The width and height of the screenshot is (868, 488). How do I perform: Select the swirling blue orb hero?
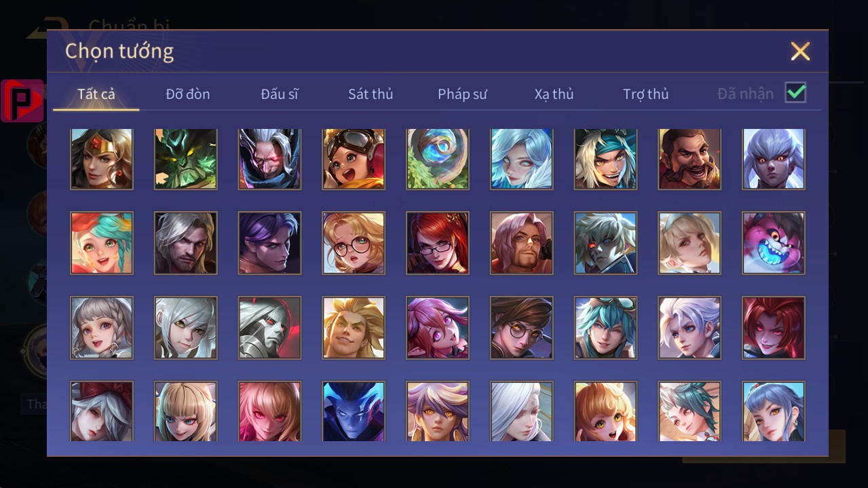click(438, 159)
